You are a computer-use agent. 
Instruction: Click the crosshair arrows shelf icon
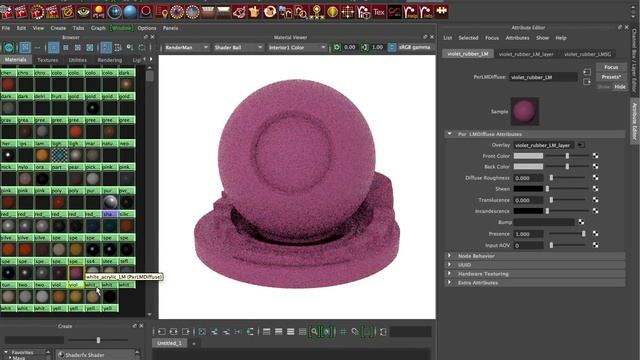[348, 12]
